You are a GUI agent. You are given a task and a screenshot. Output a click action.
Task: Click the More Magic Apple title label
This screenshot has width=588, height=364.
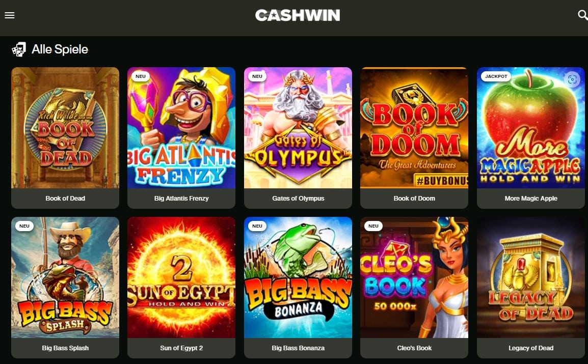[531, 199]
